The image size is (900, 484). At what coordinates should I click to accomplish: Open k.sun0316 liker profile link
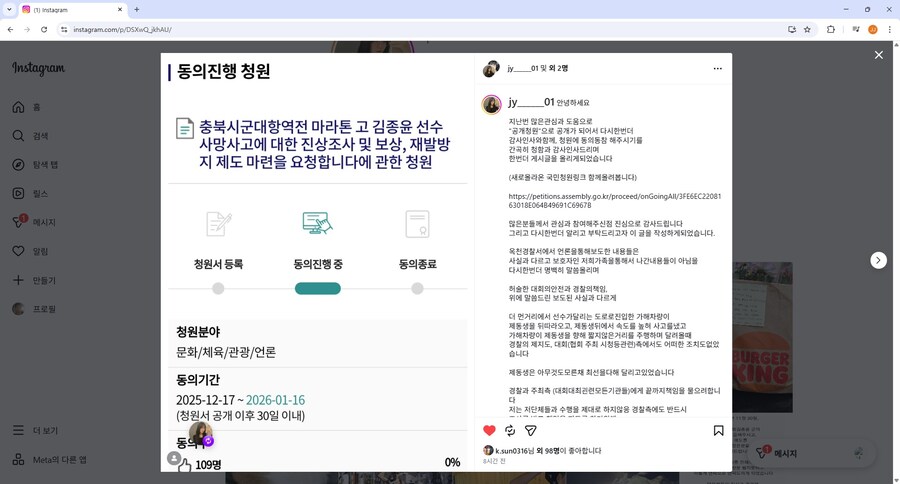pos(511,451)
